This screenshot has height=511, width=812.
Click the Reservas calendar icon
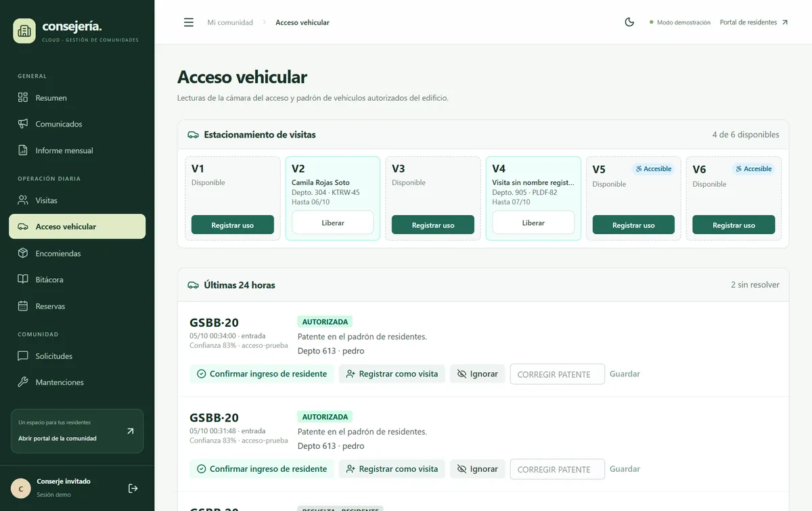tap(23, 306)
